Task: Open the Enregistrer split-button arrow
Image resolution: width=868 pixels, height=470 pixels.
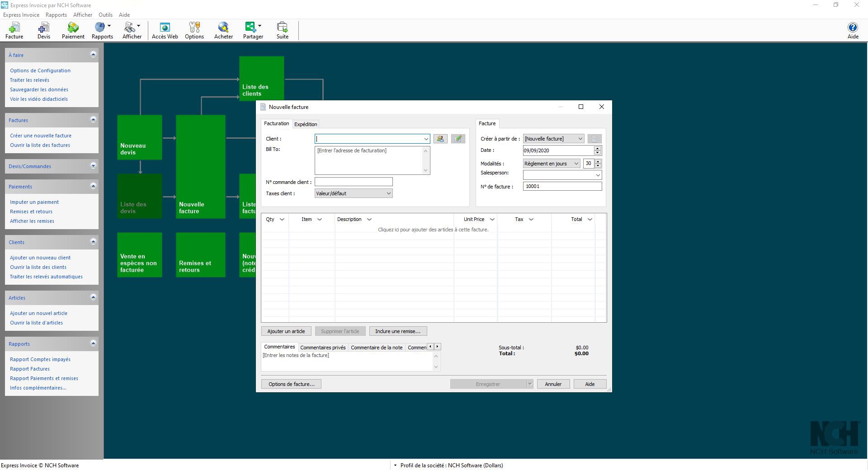Action: click(x=529, y=384)
